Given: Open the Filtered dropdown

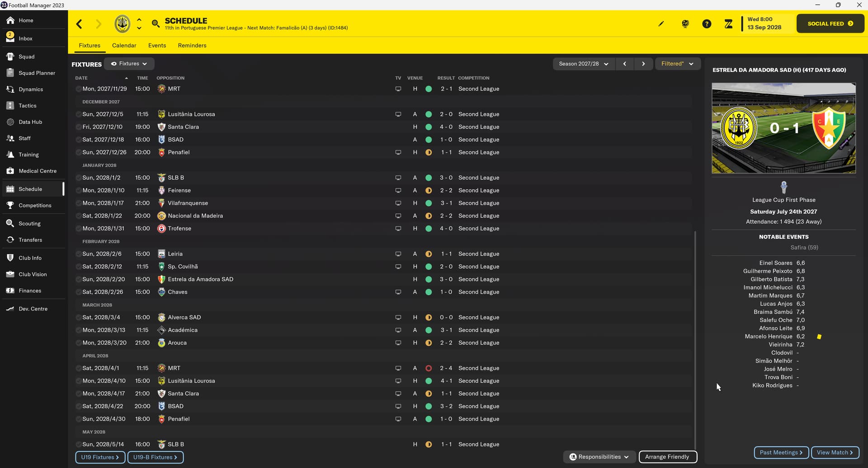Looking at the screenshot, I should 677,64.
